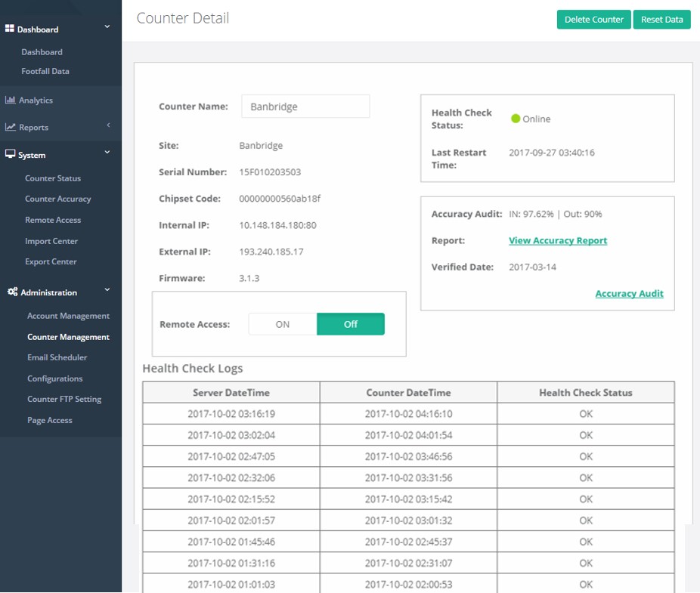Screen dimensions: 700x593
Task: Click the Analytics bar chart icon
Action: [x=11, y=100]
